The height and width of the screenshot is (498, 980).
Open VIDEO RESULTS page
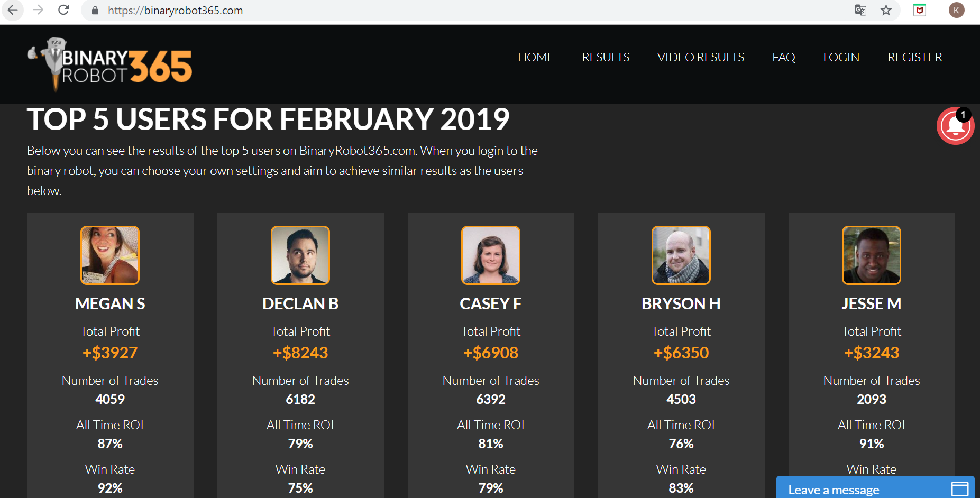(701, 57)
